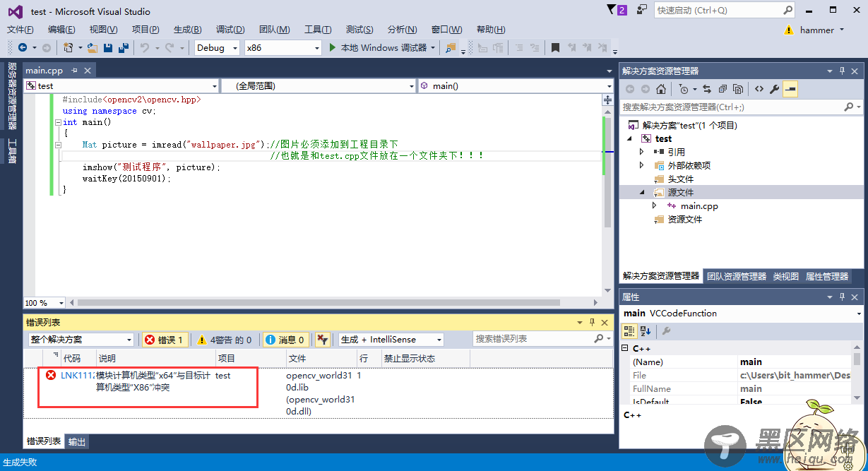Pin the main.cpp editor tab
Viewport: 868px width, 471px height.
click(x=73, y=71)
